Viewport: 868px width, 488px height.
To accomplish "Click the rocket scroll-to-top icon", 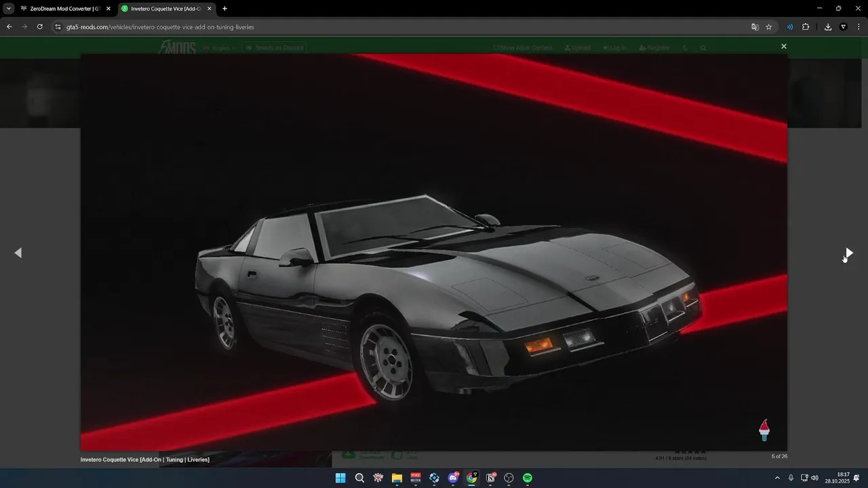I will coord(764,430).
